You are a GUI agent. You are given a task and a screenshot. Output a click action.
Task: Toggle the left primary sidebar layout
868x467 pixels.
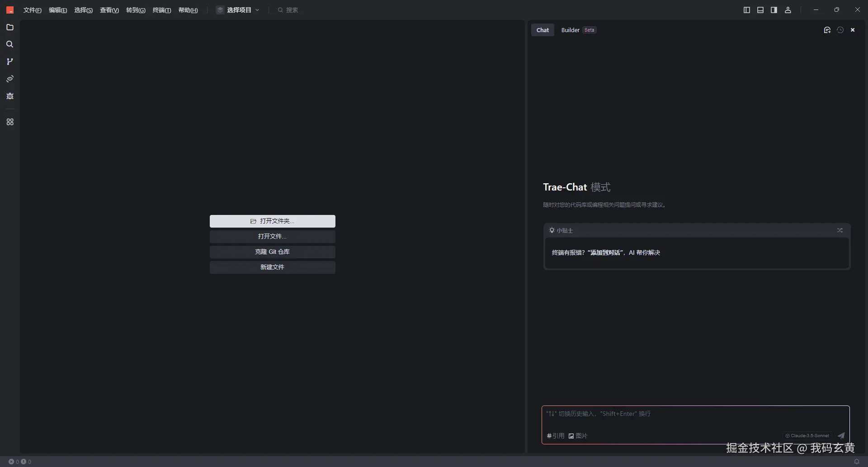(x=747, y=10)
